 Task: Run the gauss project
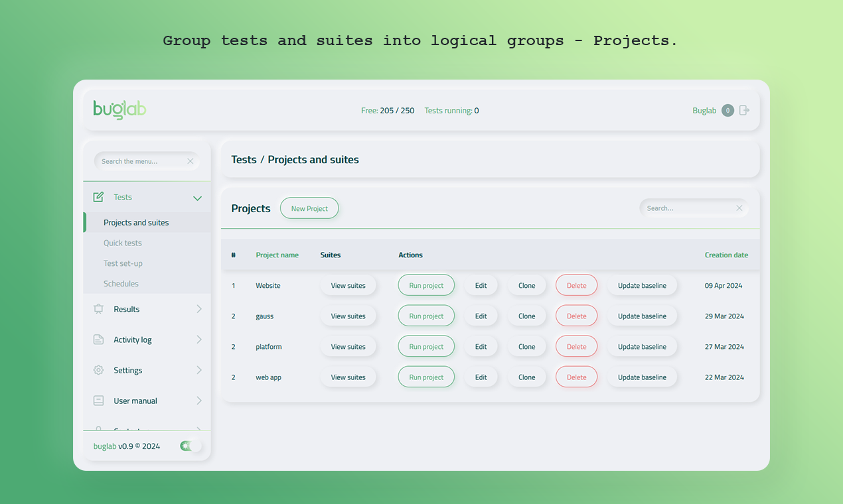pos(426,316)
